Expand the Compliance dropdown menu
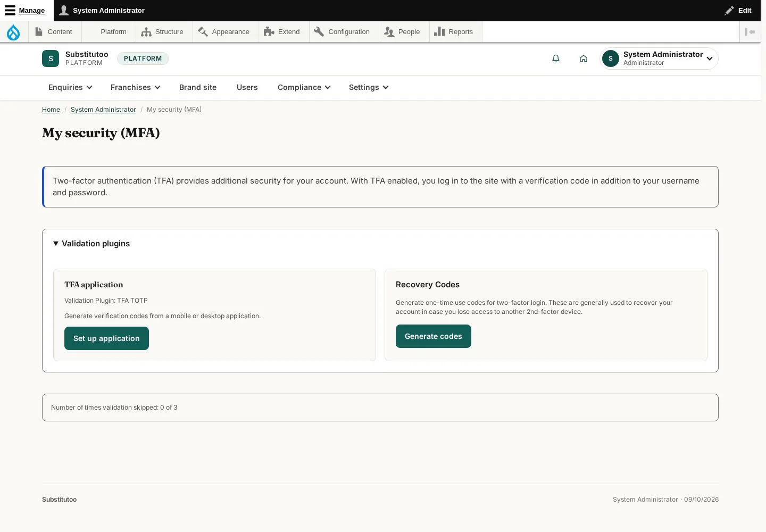 pyautogui.click(x=304, y=87)
